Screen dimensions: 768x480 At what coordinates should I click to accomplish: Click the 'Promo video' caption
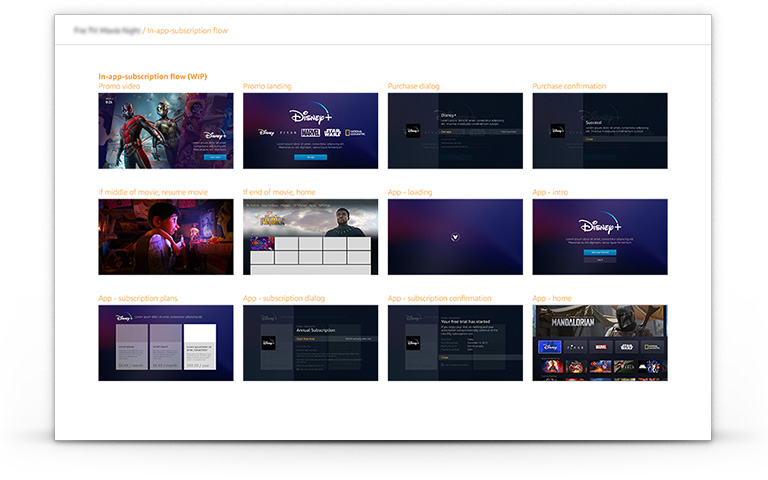click(119, 86)
